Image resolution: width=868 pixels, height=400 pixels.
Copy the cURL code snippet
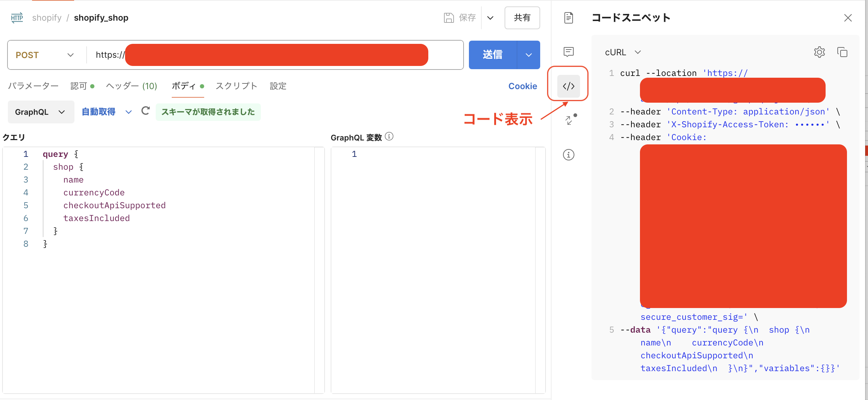(842, 52)
